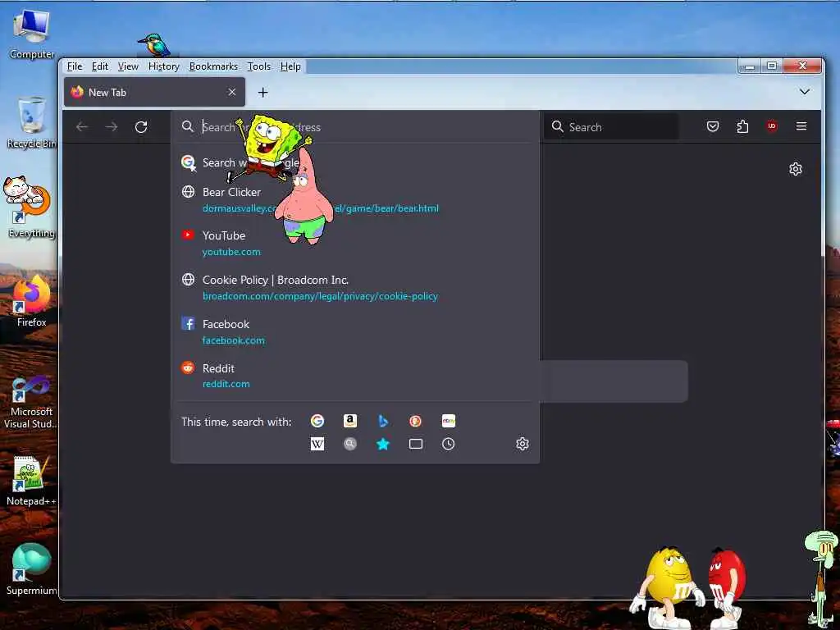Screen dimensions: 840x630
Task: Open Cookie Policy Broadcom Inc. suggestion
Action: point(355,288)
